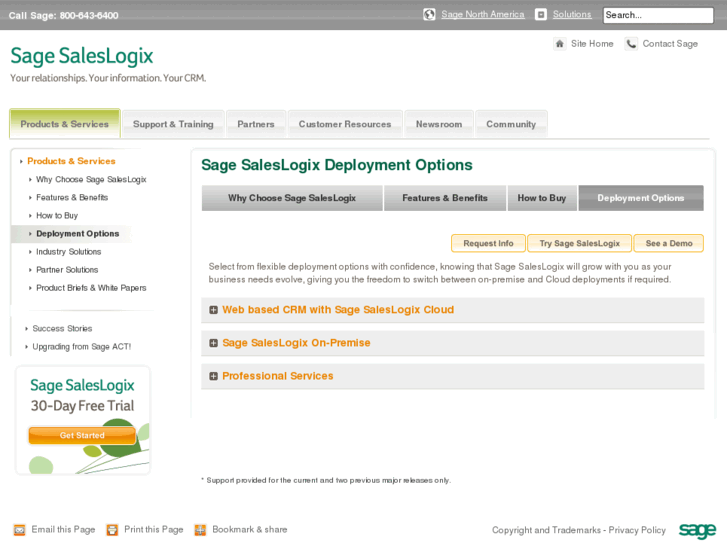Screen dimensions: 727x545
Task: Open sidebar Product Briefs & White Papers
Action: click(91, 288)
